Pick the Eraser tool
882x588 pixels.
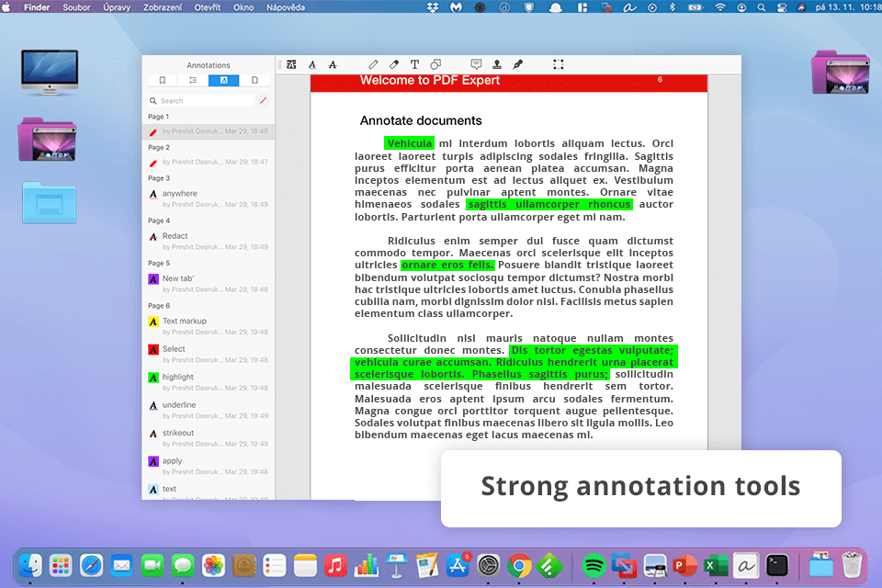coord(394,65)
